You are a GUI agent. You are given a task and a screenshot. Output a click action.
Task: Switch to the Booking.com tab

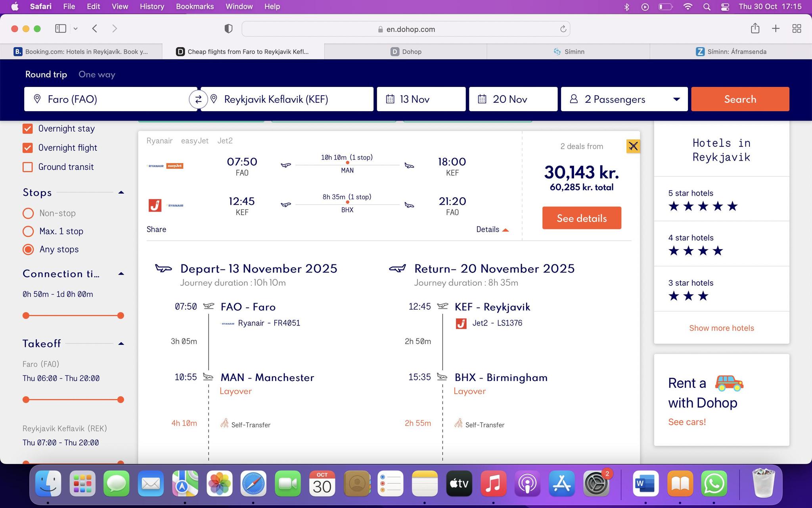81,52
